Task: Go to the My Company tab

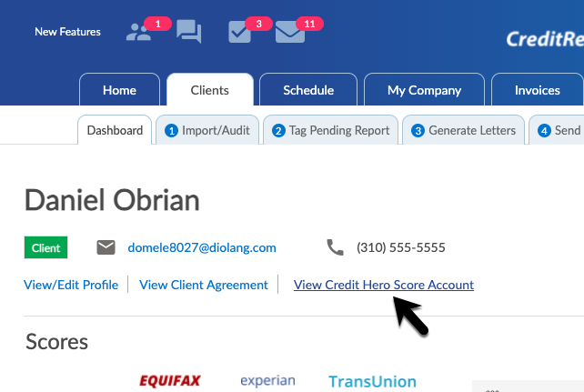Action: point(424,90)
